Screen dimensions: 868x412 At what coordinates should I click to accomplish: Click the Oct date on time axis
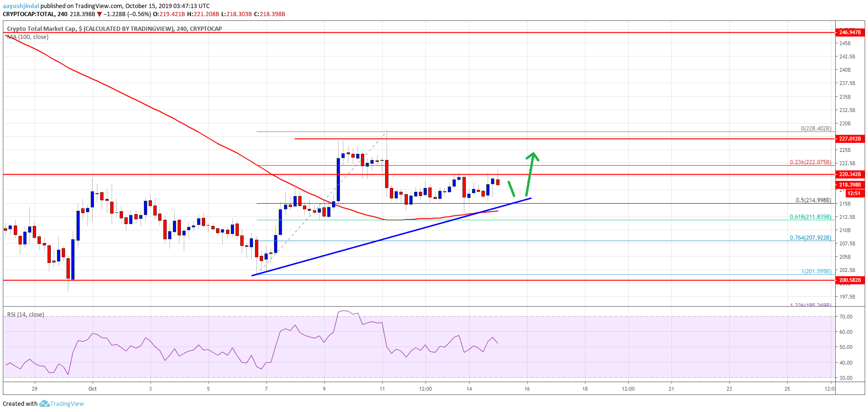click(x=93, y=389)
